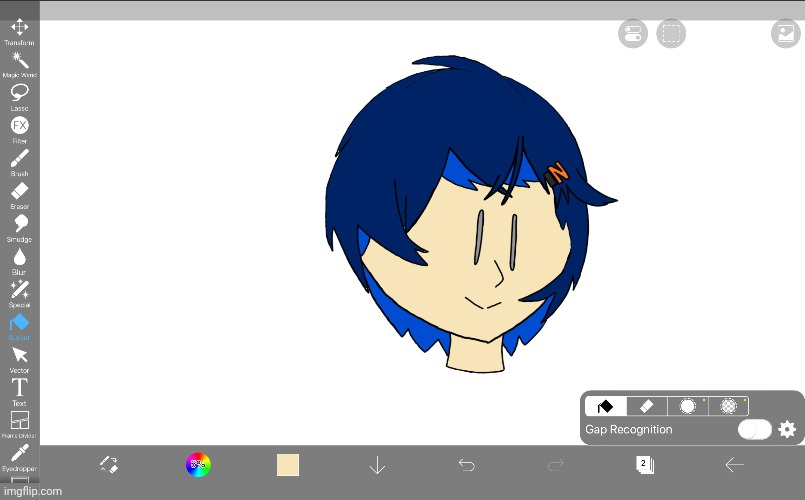Toggle the selection area icon at top

pos(671,34)
